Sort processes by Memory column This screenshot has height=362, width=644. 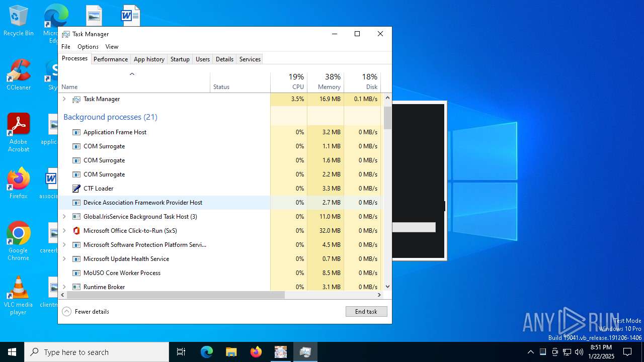coord(326,82)
